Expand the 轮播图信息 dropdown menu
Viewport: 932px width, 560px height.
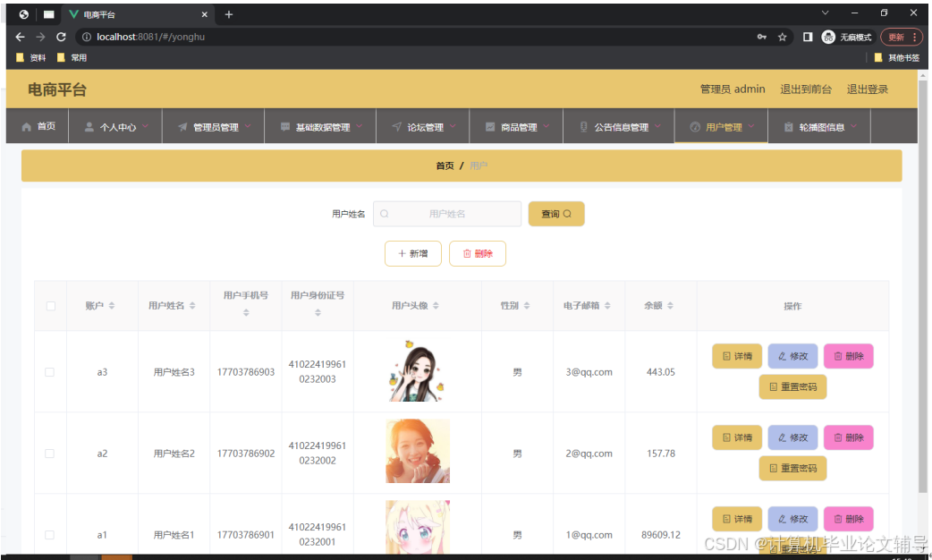pyautogui.click(x=820, y=127)
